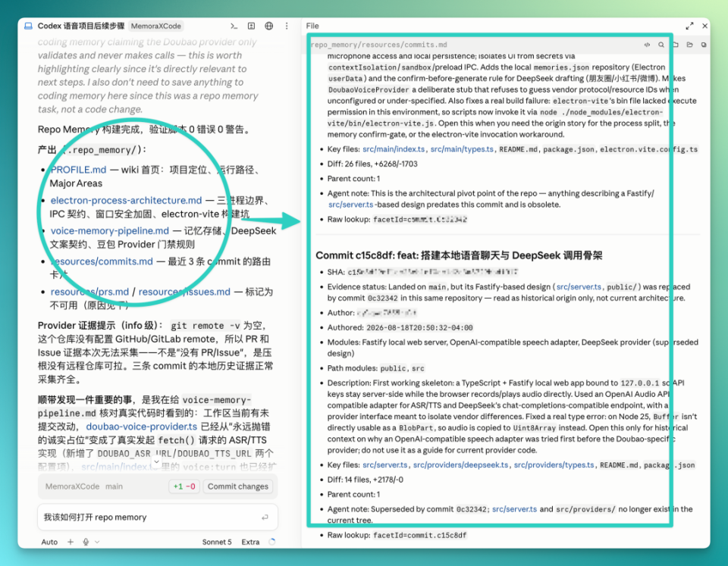Click 'Diff: 14 files, +2178/-0'
The image size is (728, 566).
tap(366, 480)
